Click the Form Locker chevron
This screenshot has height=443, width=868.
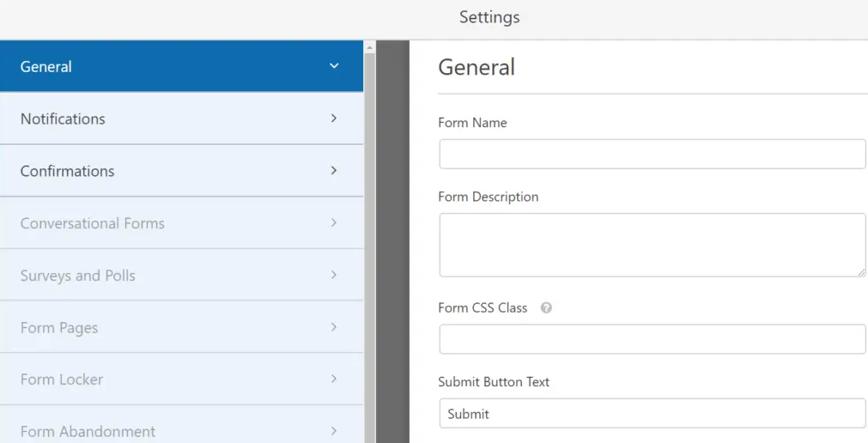tap(334, 379)
